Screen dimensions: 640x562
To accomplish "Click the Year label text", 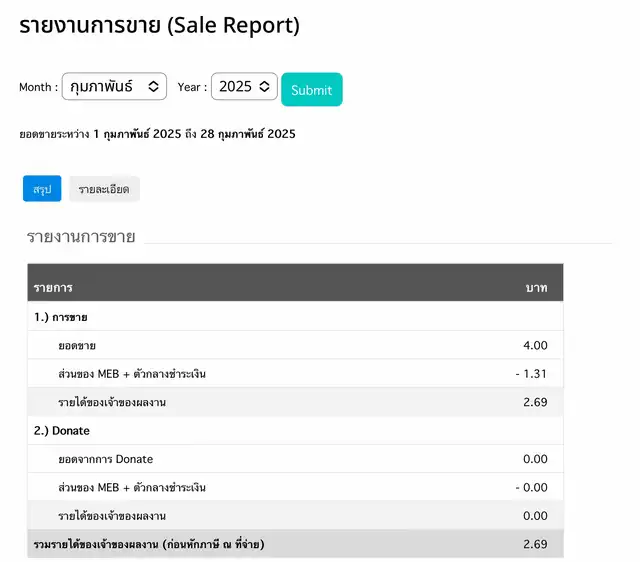I will [192, 88].
